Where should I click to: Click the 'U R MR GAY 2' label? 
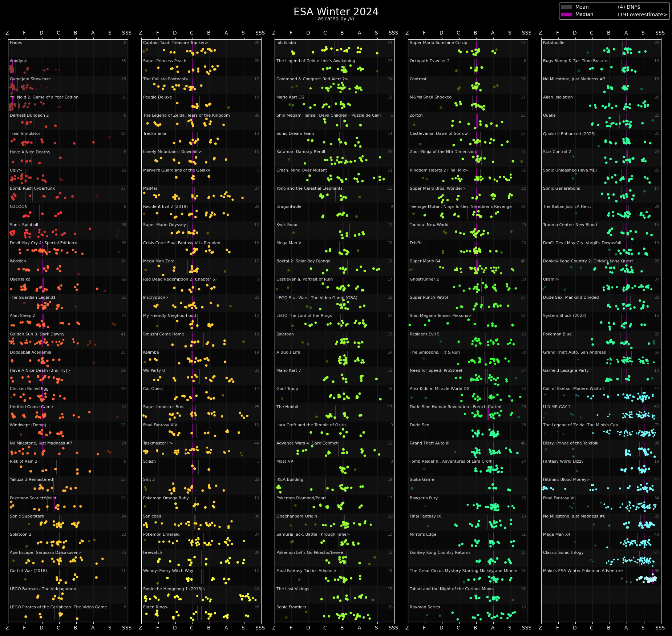[x=557, y=407]
